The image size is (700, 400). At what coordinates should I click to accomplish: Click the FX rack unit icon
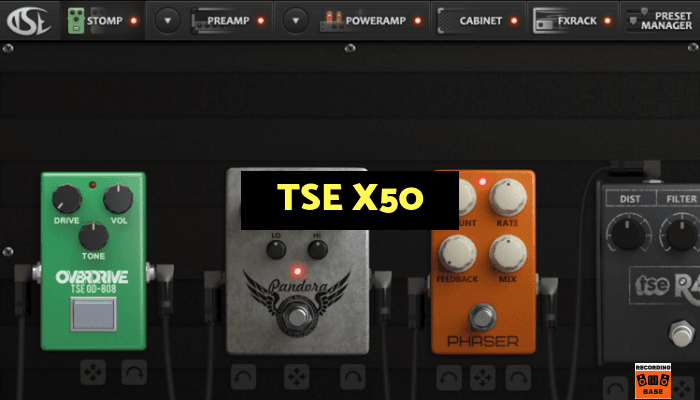click(x=545, y=21)
